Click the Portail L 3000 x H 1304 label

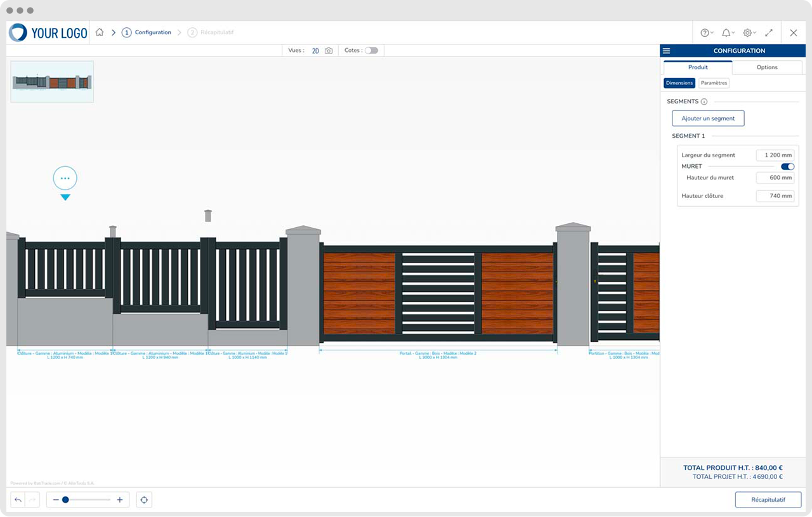tap(438, 355)
